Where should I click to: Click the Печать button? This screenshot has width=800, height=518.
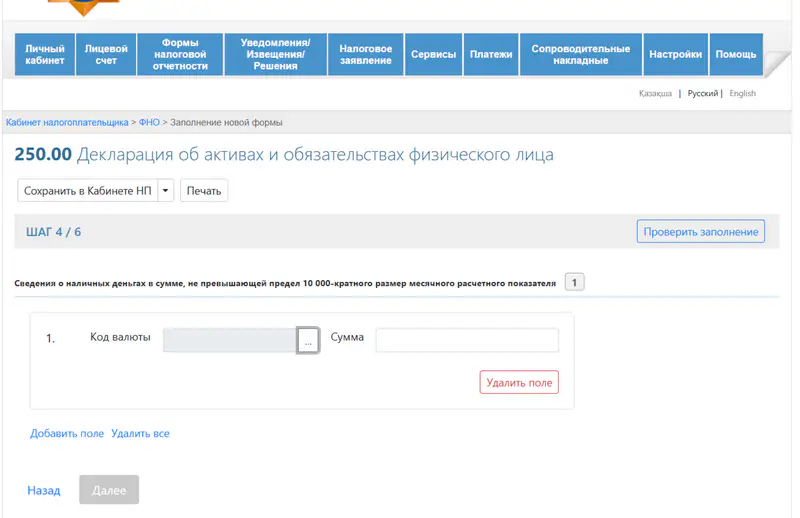tap(204, 191)
